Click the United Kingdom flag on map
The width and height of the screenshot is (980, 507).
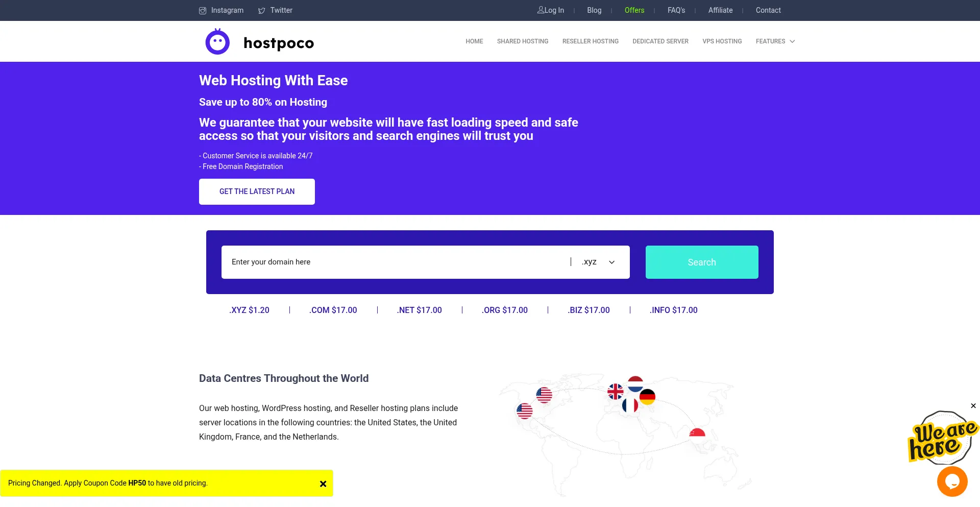tap(616, 392)
